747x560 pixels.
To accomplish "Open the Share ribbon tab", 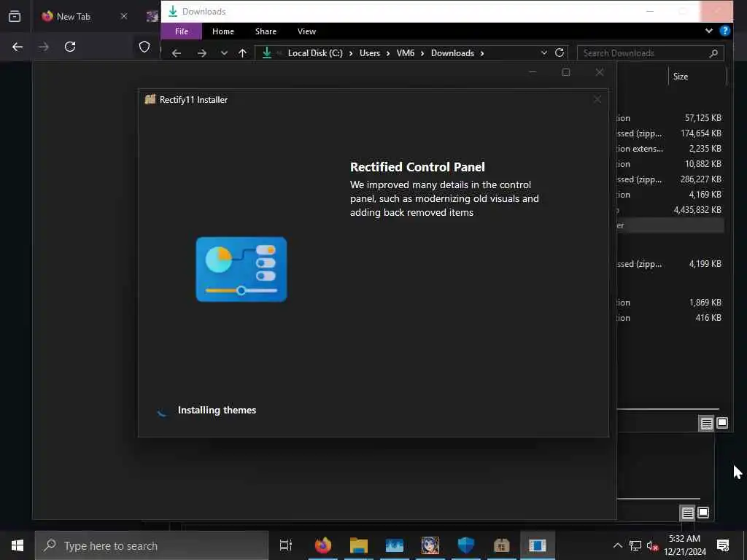I will point(266,31).
